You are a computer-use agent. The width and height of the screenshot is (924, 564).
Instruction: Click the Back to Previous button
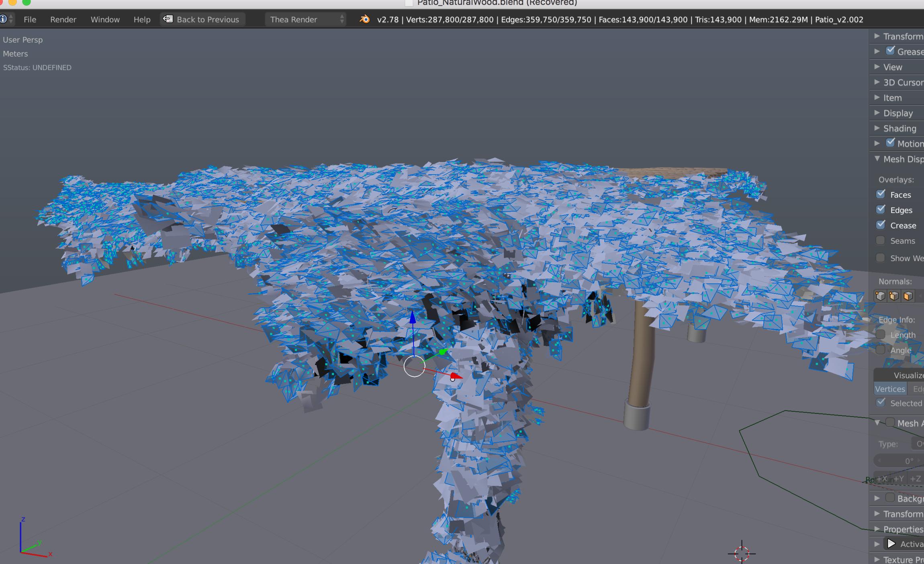pyautogui.click(x=203, y=19)
